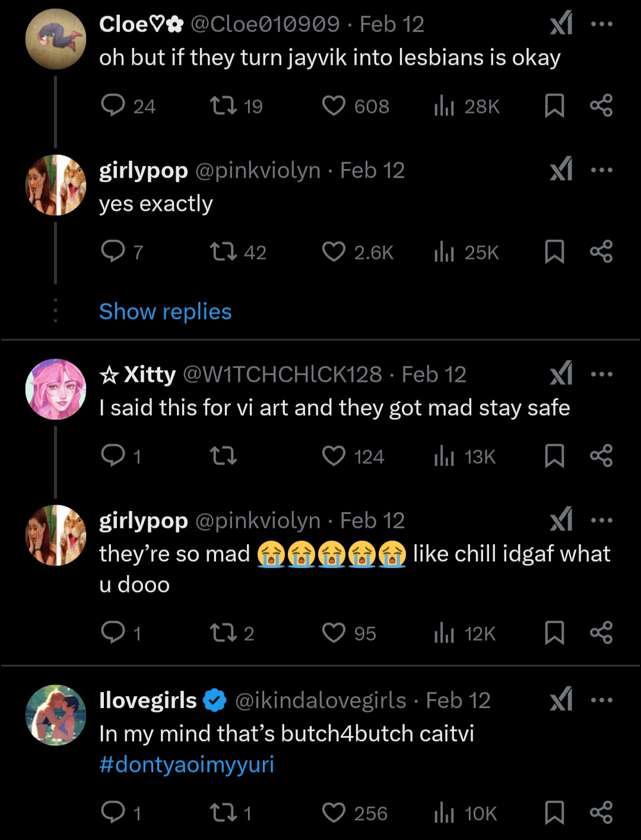Repost girlypop's "they're so mad" tweet
641x840 pixels.
coord(223,633)
